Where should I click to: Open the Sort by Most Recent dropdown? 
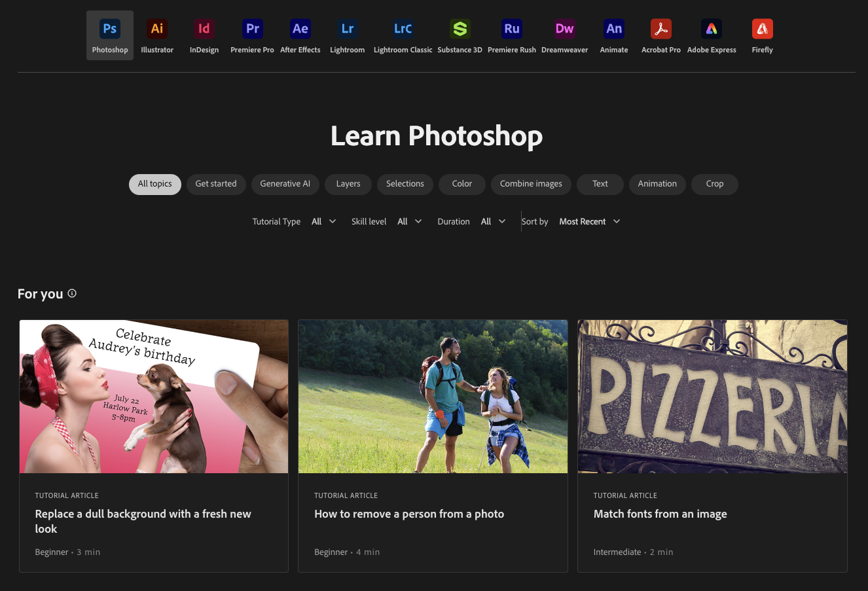click(x=590, y=222)
